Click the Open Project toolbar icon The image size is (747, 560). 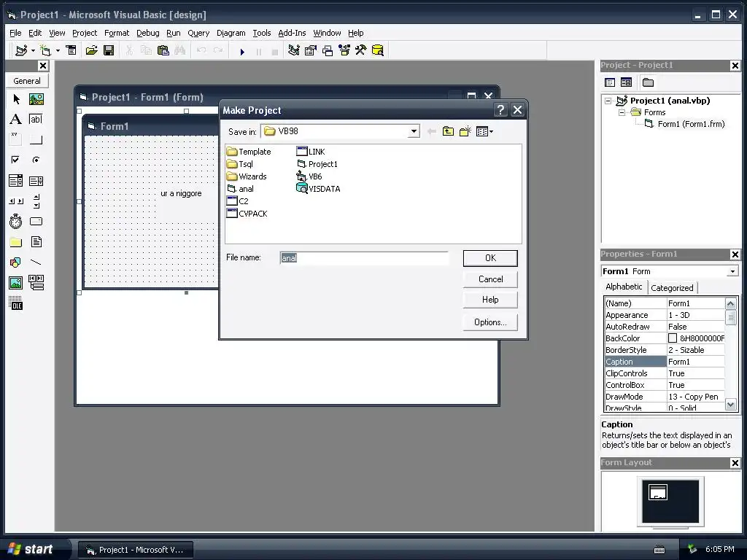coord(91,50)
